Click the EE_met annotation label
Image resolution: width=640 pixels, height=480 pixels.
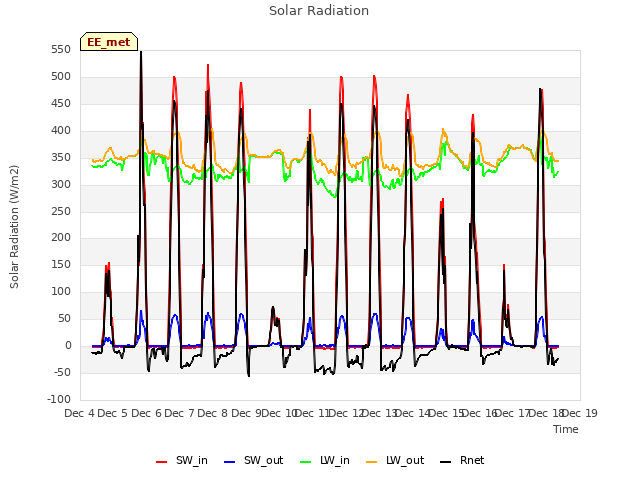coord(109,42)
